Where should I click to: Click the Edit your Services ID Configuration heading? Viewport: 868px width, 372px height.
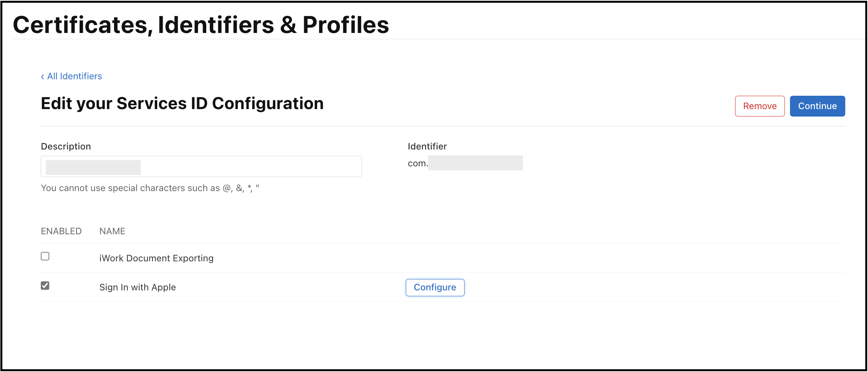[182, 104]
